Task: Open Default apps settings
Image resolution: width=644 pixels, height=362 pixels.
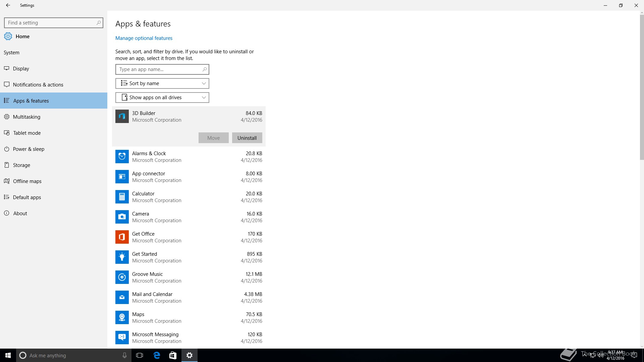Action: tap(54, 197)
